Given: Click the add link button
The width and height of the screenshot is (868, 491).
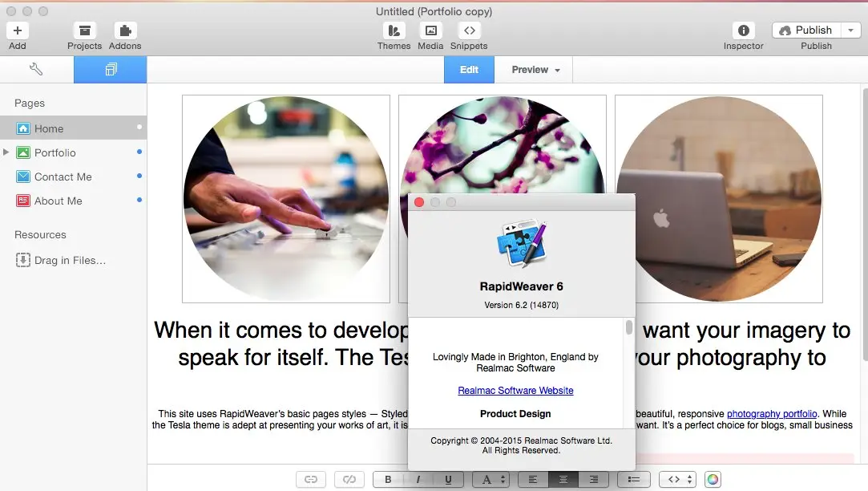Looking at the screenshot, I should [311, 479].
